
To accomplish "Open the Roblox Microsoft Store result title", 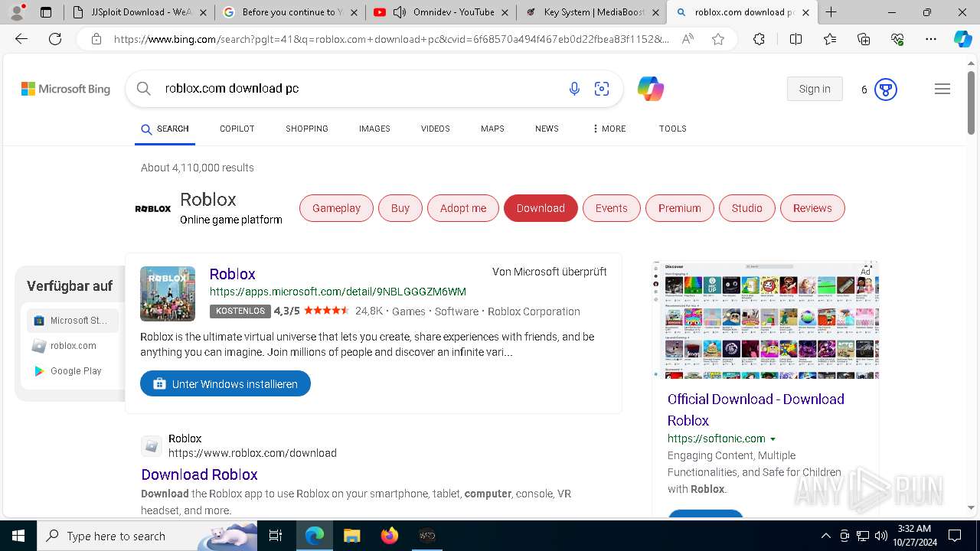I will [232, 274].
